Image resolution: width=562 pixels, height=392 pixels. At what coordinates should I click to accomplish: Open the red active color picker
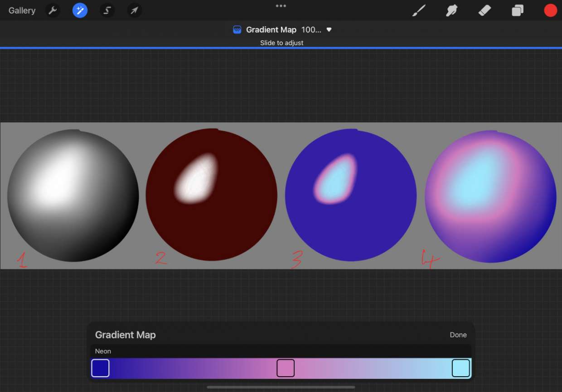[x=550, y=10]
